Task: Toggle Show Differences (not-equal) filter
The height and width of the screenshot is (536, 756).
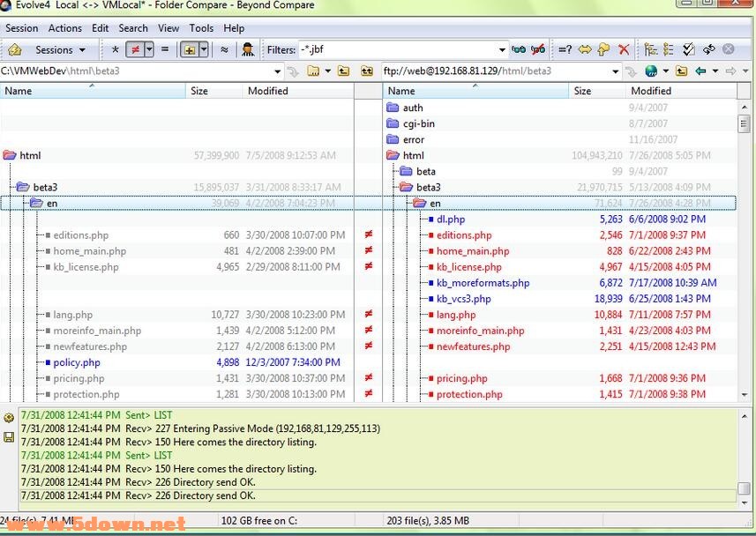Action: (136, 49)
